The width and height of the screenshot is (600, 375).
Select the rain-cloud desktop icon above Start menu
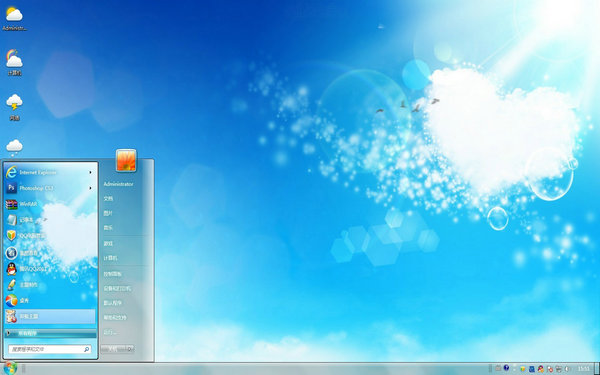click(x=14, y=148)
